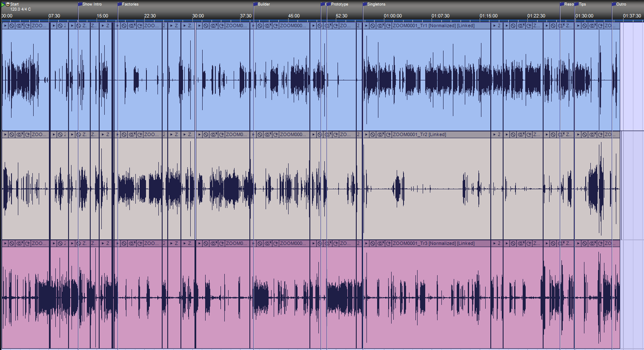Click the 01:00:00 mark on the ruler
Screen dimensions: 644x350
[x=392, y=16]
